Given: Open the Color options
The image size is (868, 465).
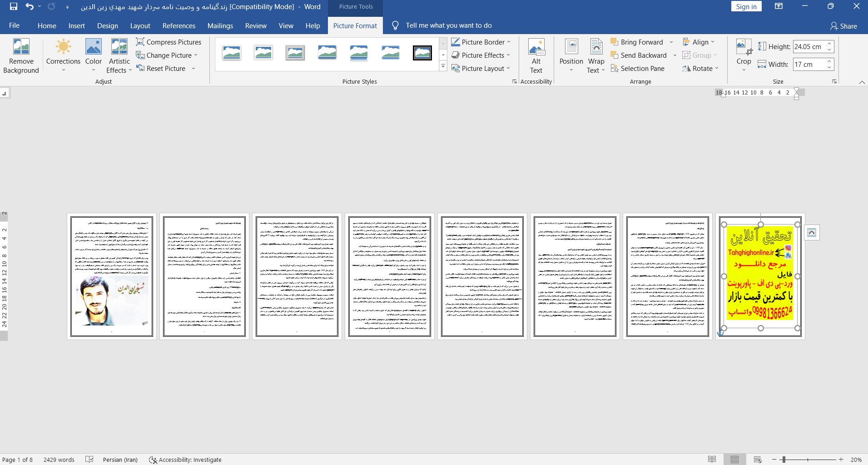Looking at the screenshot, I should [93, 56].
